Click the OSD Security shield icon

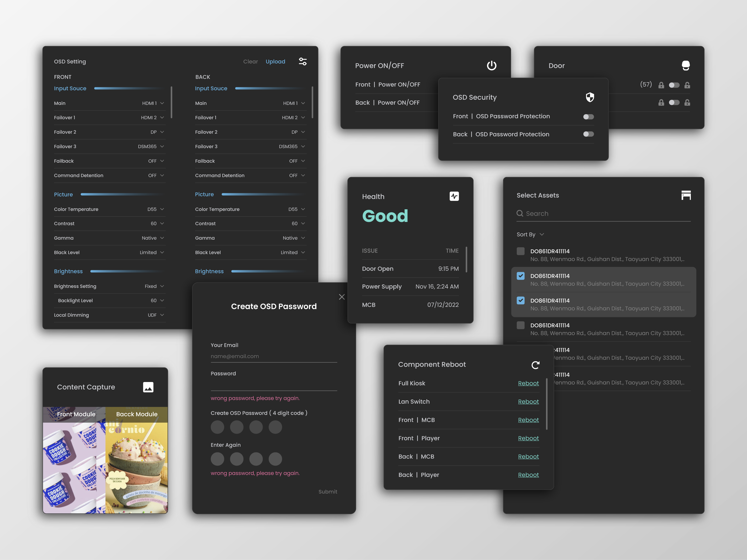(590, 97)
